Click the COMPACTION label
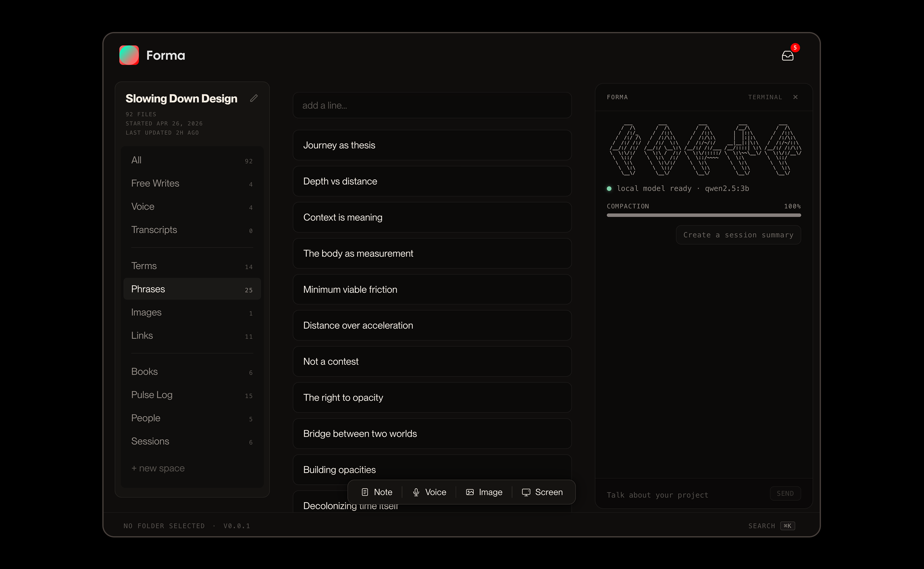Viewport: 924px width, 569px height. tap(628, 206)
